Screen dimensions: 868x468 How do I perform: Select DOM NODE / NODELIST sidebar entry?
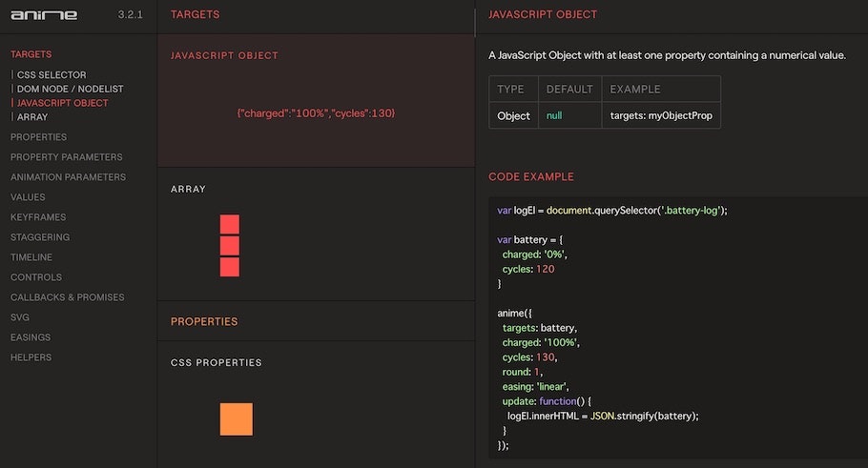pos(71,89)
